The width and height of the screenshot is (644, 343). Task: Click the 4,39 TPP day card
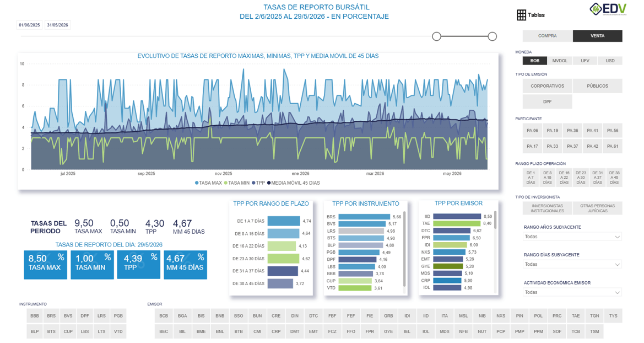pyautogui.click(x=138, y=265)
